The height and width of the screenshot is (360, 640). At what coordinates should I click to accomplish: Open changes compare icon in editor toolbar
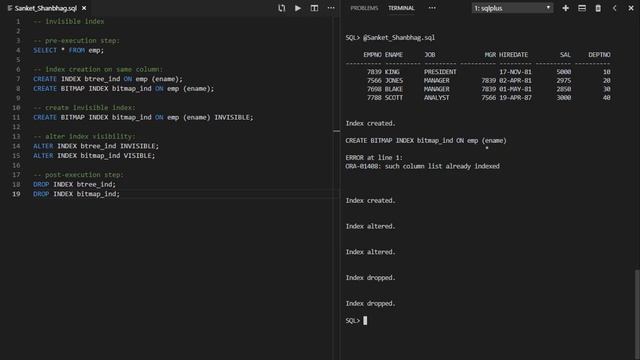[282, 8]
